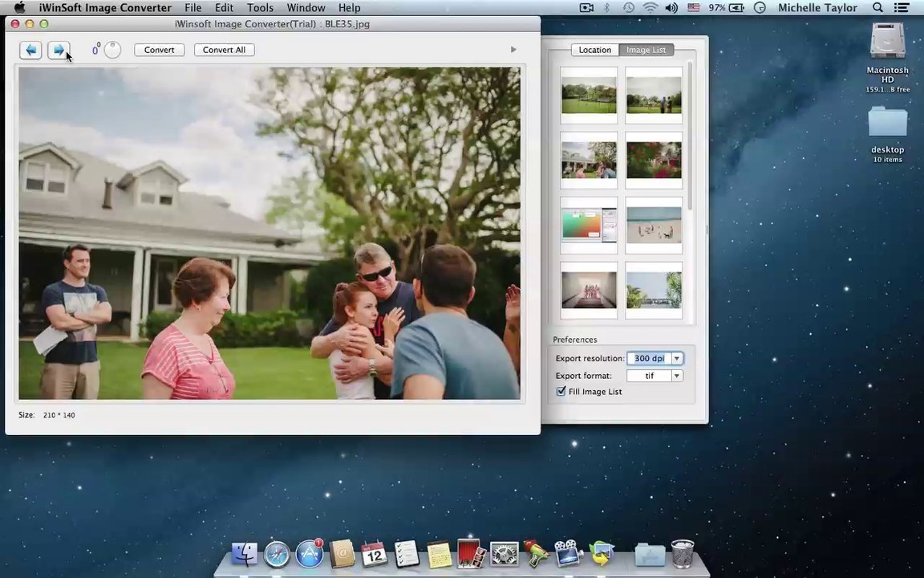Open the Export resolution dropdown arrow
Viewport: 924px width, 578px height.
tap(676, 359)
